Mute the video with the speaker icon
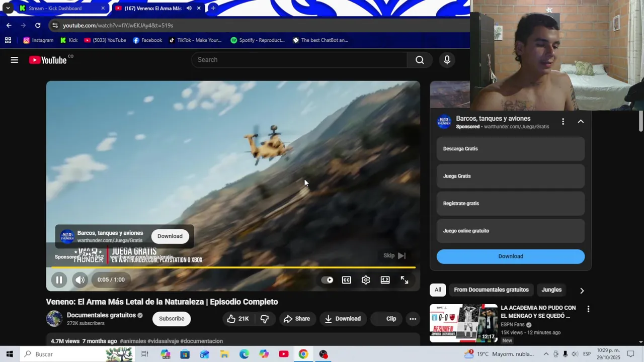The image size is (644, 362). point(80,280)
